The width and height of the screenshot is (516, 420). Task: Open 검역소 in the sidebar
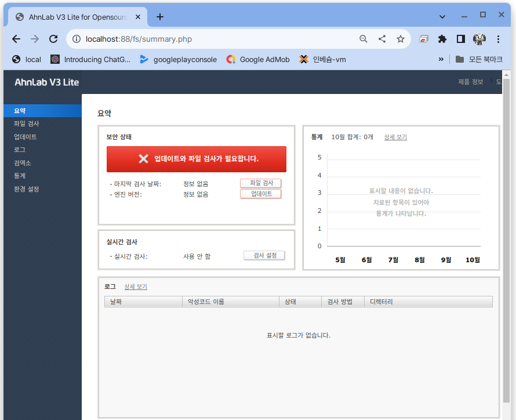tap(23, 163)
